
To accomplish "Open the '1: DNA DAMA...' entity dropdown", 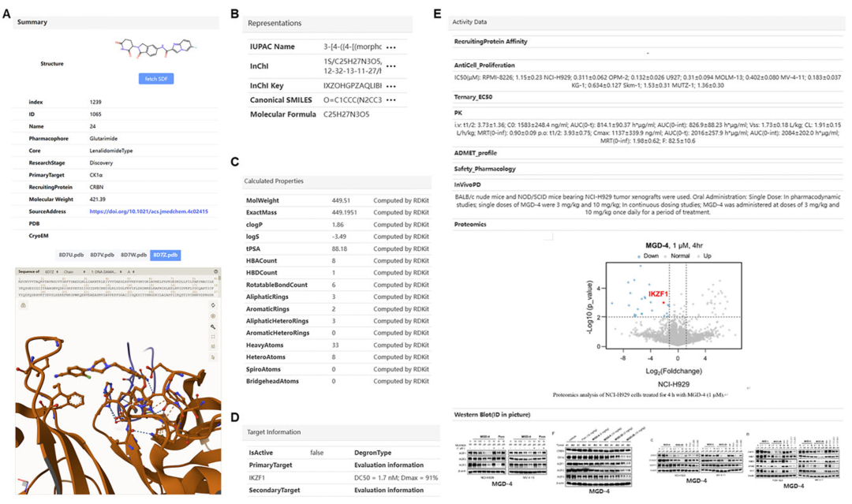I will (106, 271).
